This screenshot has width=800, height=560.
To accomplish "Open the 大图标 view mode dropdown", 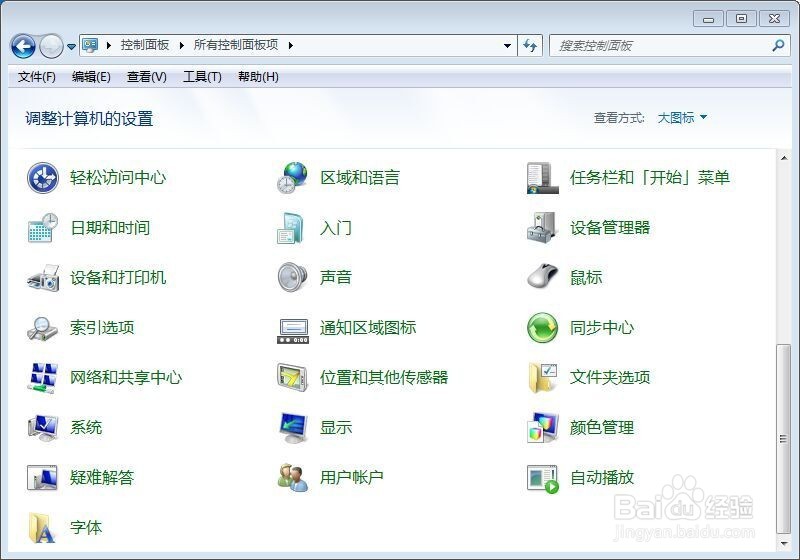I will [x=682, y=118].
